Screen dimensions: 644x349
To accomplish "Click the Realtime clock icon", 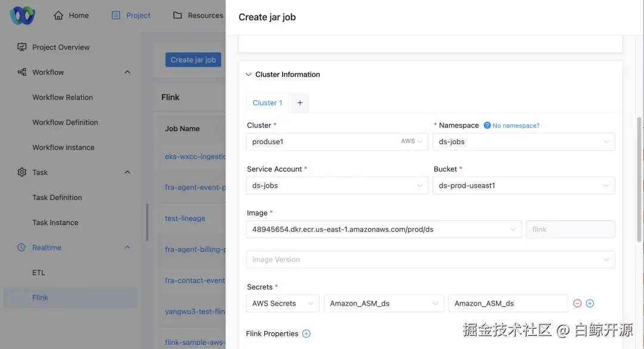I will 22,247.
